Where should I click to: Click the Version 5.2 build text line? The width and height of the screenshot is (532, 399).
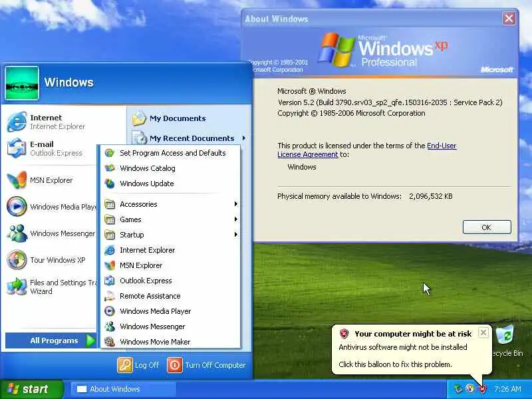pos(390,102)
